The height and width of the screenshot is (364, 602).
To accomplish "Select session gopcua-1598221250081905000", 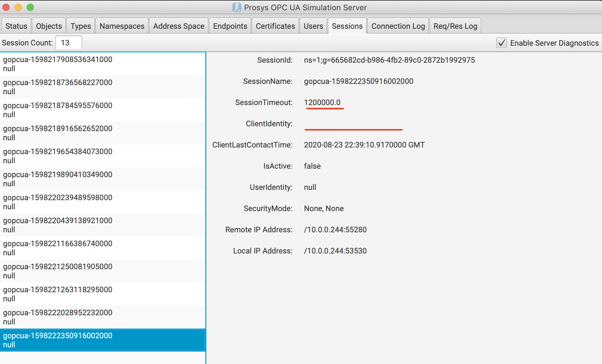I will coord(58,271).
